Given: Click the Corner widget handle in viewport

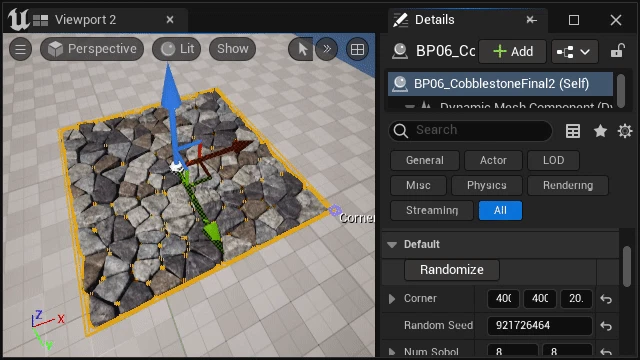Looking at the screenshot, I should [335, 211].
